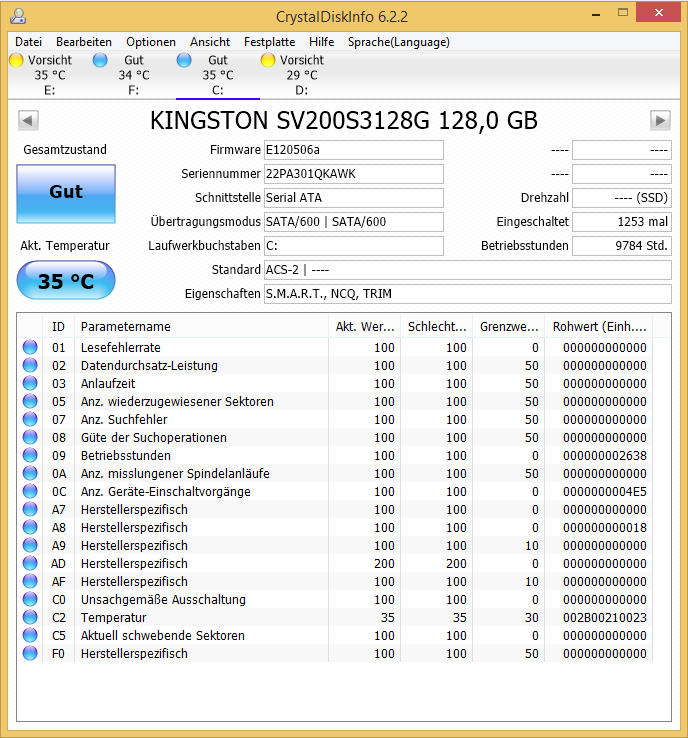
Task: Select drive D: at 29 °C
Action: (302, 75)
